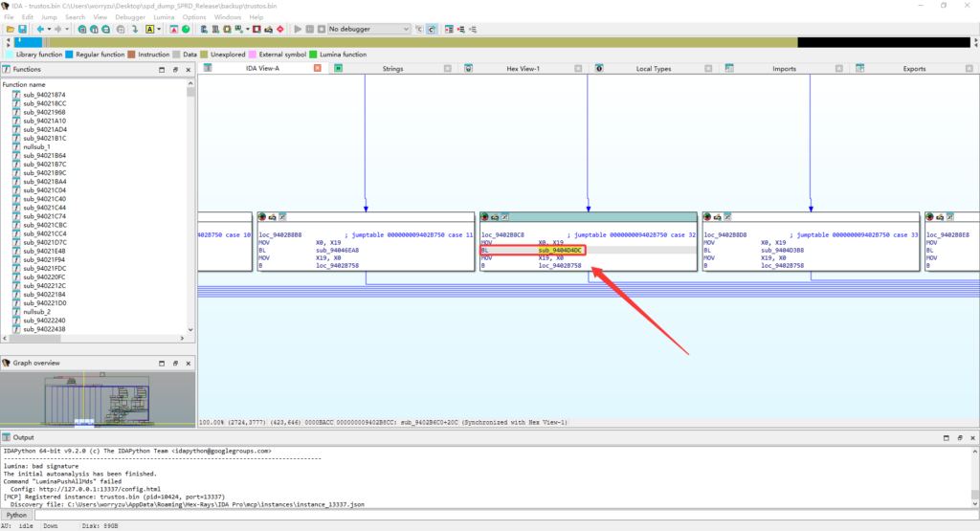The image size is (980, 531).
Task: Click the yellow 'A' text search icon
Action: pyautogui.click(x=150, y=30)
